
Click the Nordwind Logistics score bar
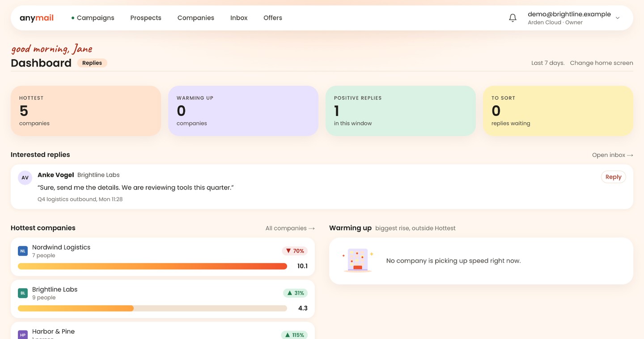(x=153, y=266)
